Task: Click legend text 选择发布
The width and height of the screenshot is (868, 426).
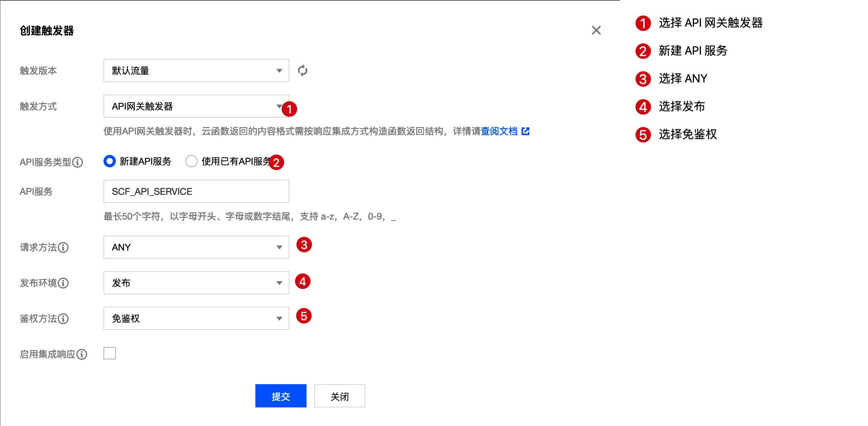Action: click(x=682, y=106)
